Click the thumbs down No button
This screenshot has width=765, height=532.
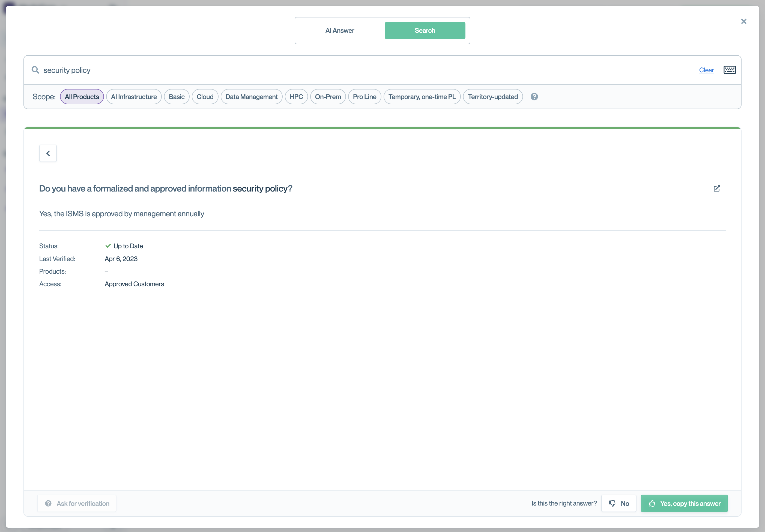point(619,503)
